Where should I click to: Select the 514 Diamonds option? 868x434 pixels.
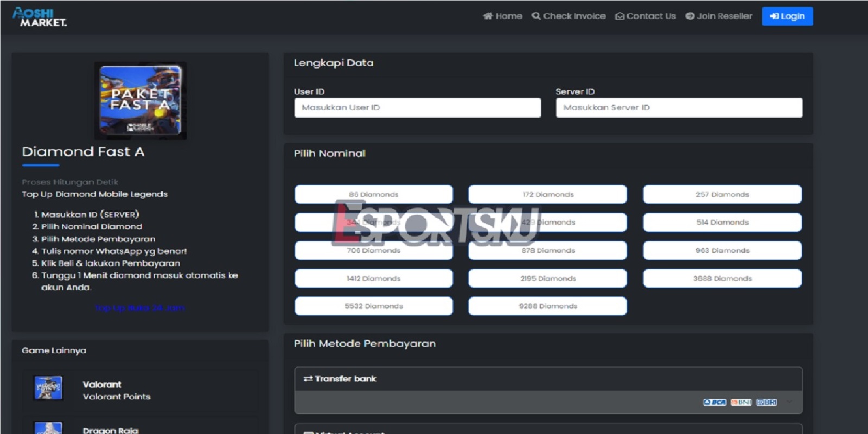coord(722,222)
